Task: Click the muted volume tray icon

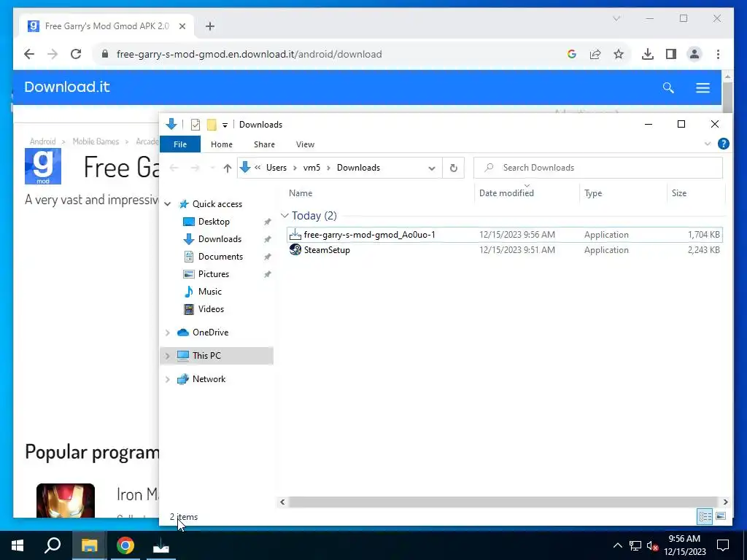Action: tap(652, 545)
